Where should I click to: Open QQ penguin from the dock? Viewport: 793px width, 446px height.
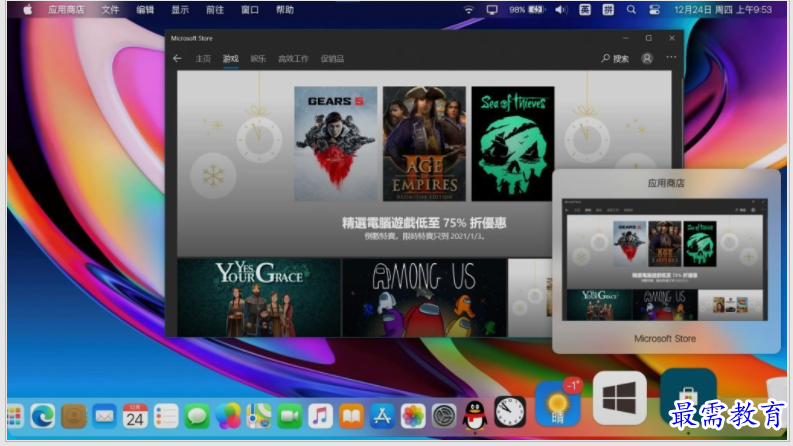click(475, 415)
